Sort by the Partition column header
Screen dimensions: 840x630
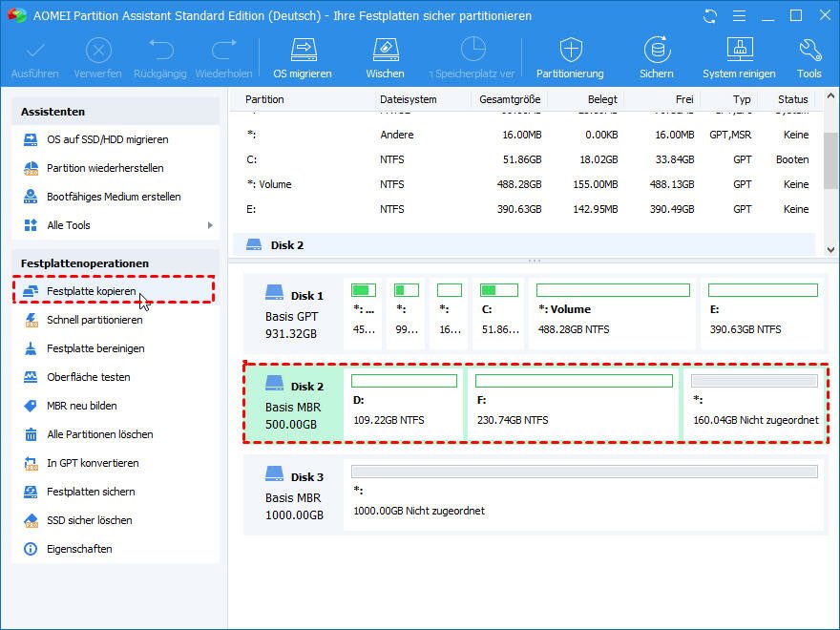click(x=264, y=99)
